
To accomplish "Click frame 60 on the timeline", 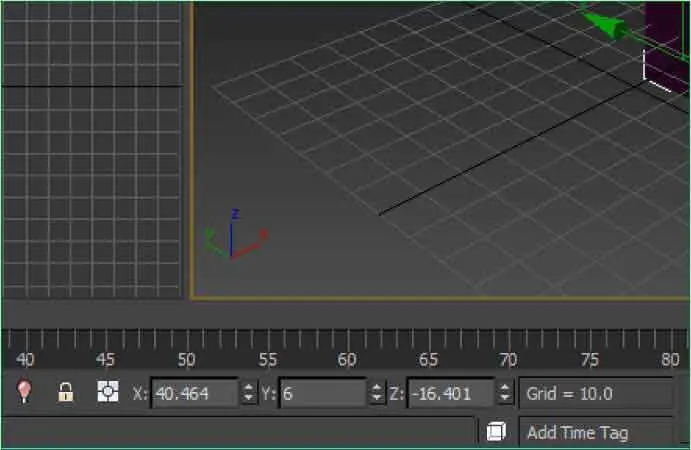I will point(347,360).
